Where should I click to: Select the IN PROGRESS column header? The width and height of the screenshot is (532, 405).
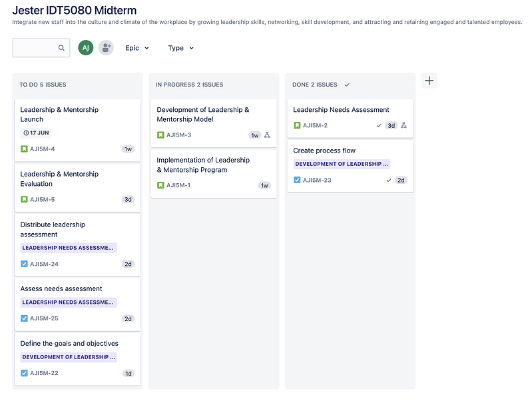click(x=189, y=85)
